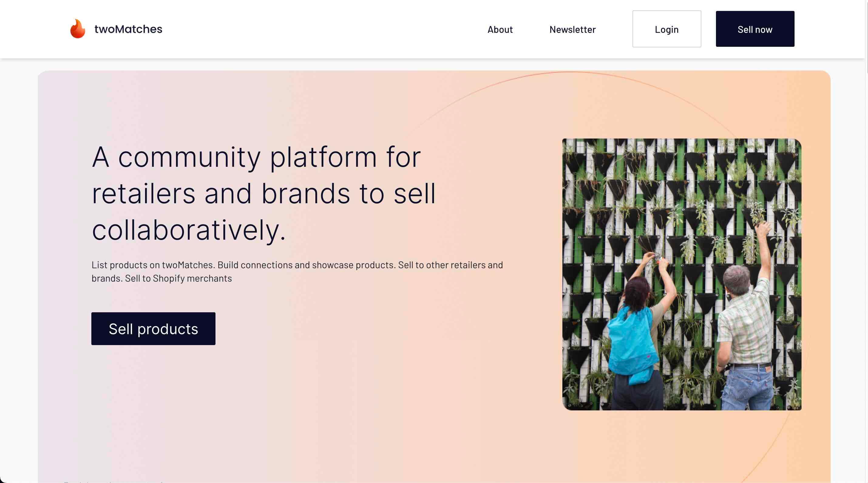Viewport: 868px width, 483px height.
Task: Go to the Newsletter page
Action: (x=572, y=30)
